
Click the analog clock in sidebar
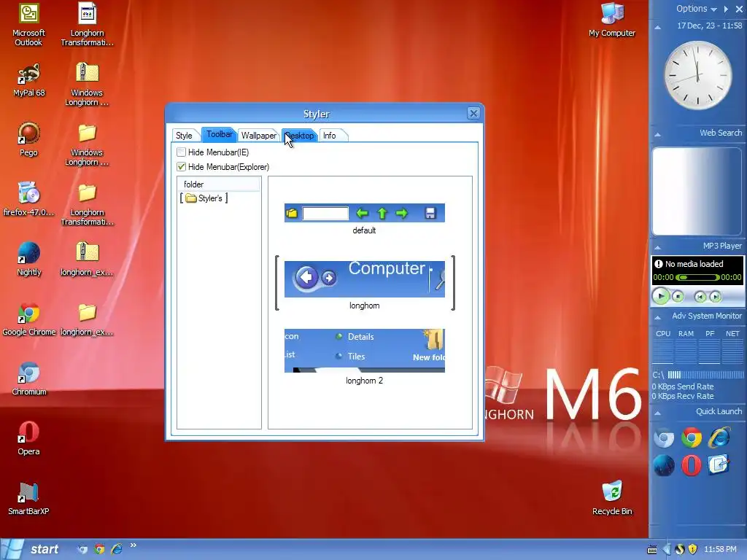pyautogui.click(x=698, y=75)
